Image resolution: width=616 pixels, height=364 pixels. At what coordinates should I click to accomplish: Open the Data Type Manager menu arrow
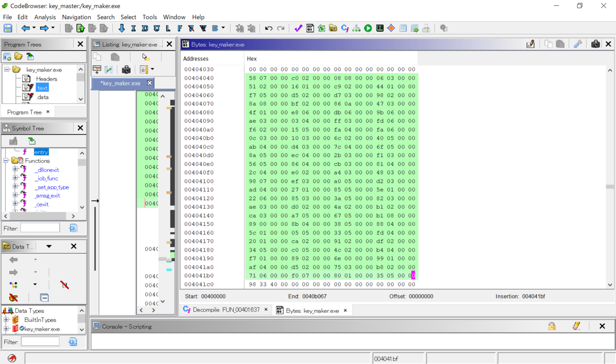coord(49,246)
